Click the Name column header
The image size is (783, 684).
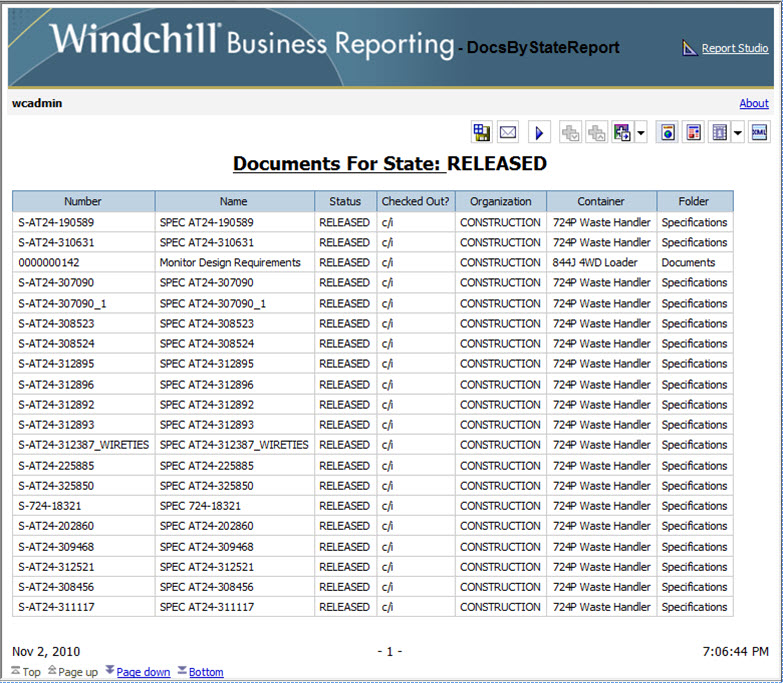(x=234, y=201)
